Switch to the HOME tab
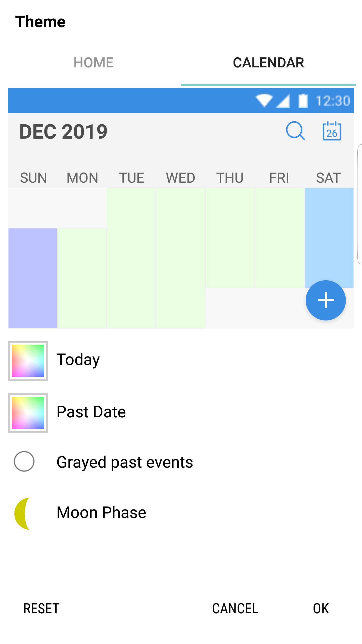The width and height of the screenshot is (362, 644). click(94, 63)
